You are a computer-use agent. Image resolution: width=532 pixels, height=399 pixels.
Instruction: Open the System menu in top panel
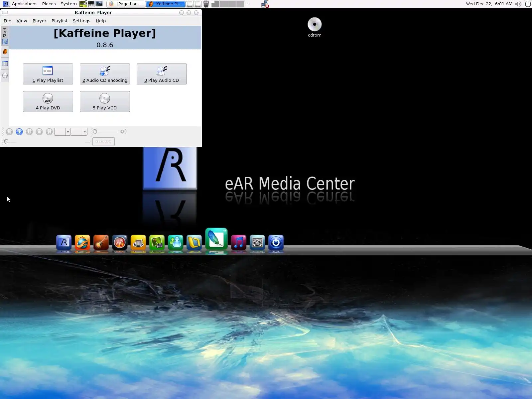coord(68,4)
